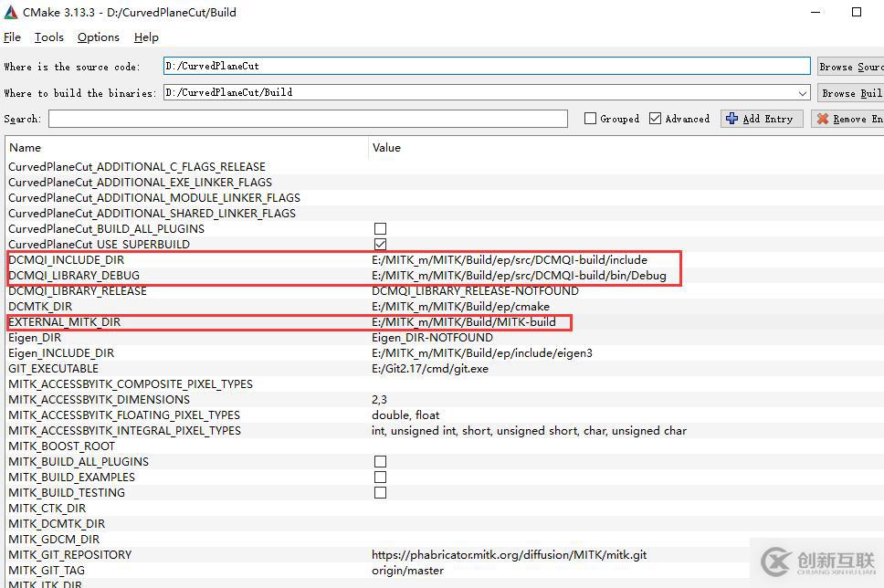Click the DCMQI_LIBRARY_DEBUG path value

point(519,276)
